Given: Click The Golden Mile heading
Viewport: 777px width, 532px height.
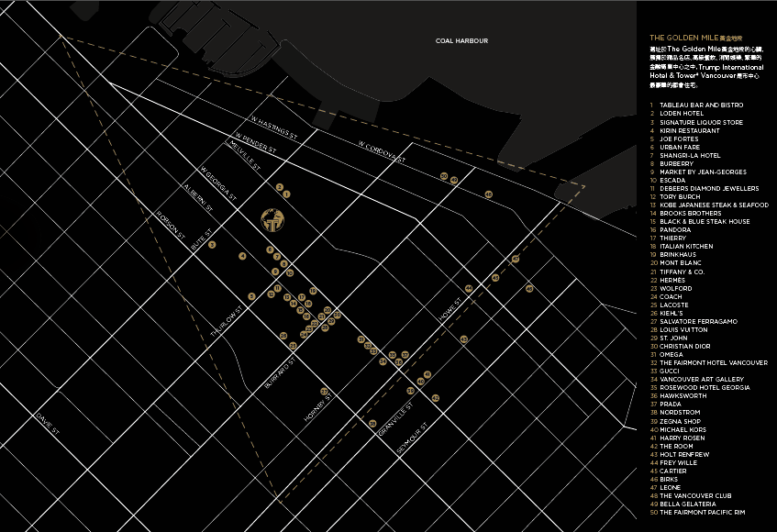Looking at the screenshot, I should 695,38.
